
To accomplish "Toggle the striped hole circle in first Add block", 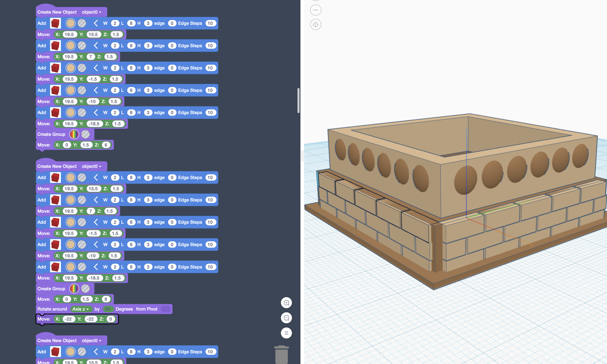I will (82, 23).
